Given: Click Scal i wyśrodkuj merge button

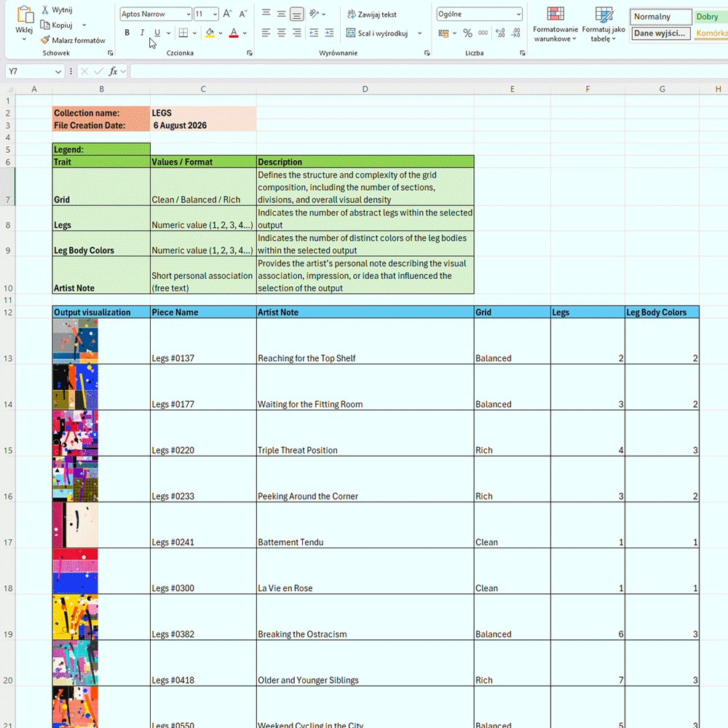Looking at the screenshot, I should pos(377,33).
